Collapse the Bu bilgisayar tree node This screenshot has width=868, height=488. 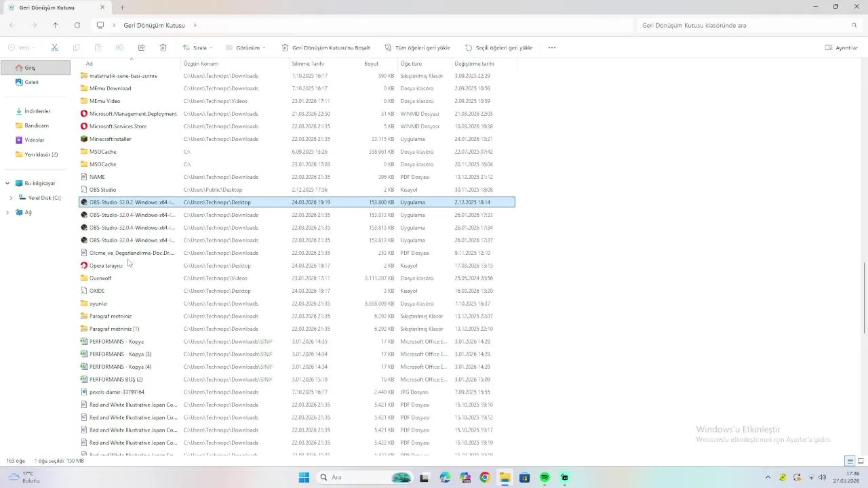click(x=7, y=183)
